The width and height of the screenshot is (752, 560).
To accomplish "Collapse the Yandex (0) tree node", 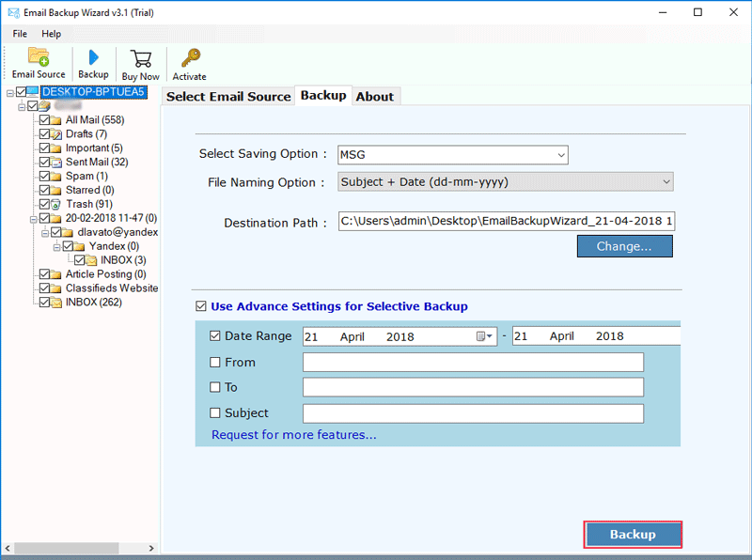I will coord(57,247).
